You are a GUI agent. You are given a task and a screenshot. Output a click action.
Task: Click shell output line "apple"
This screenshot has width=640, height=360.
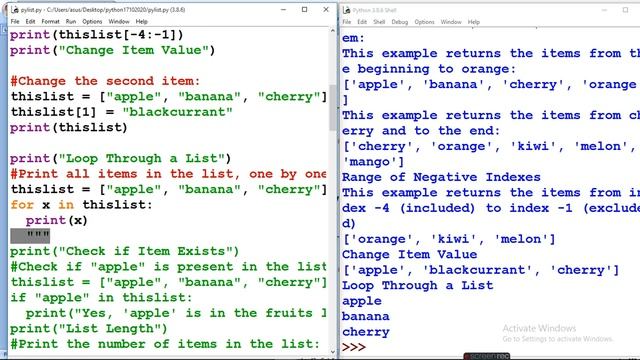[362, 301]
